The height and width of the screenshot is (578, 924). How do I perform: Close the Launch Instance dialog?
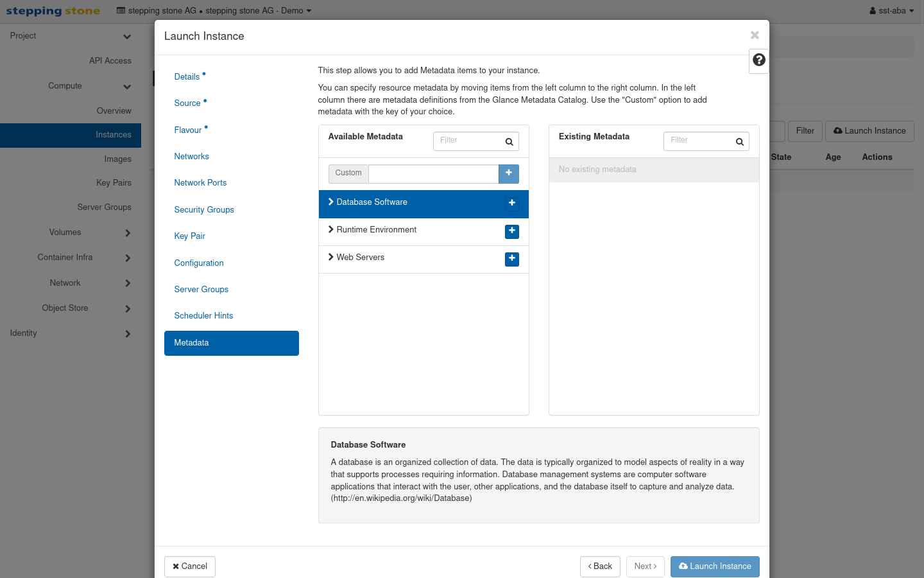pos(755,35)
